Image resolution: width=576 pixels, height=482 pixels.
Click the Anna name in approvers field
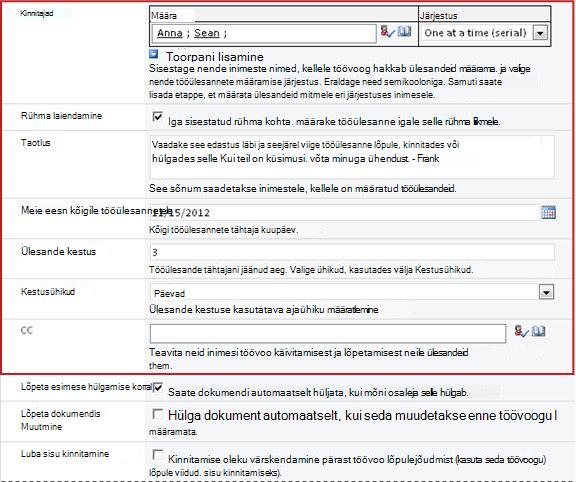tap(170, 33)
